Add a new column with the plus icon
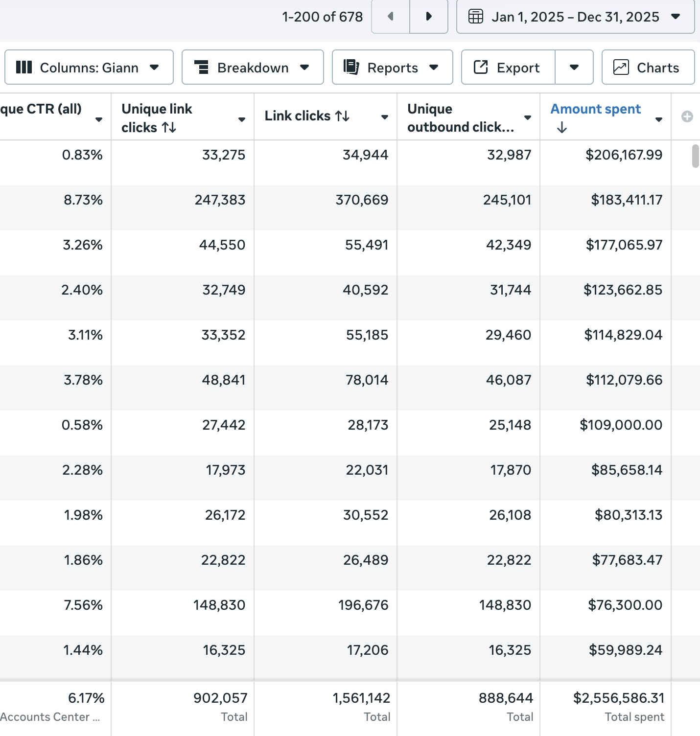Image resolution: width=700 pixels, height=736 pixels. click(687, 116)
